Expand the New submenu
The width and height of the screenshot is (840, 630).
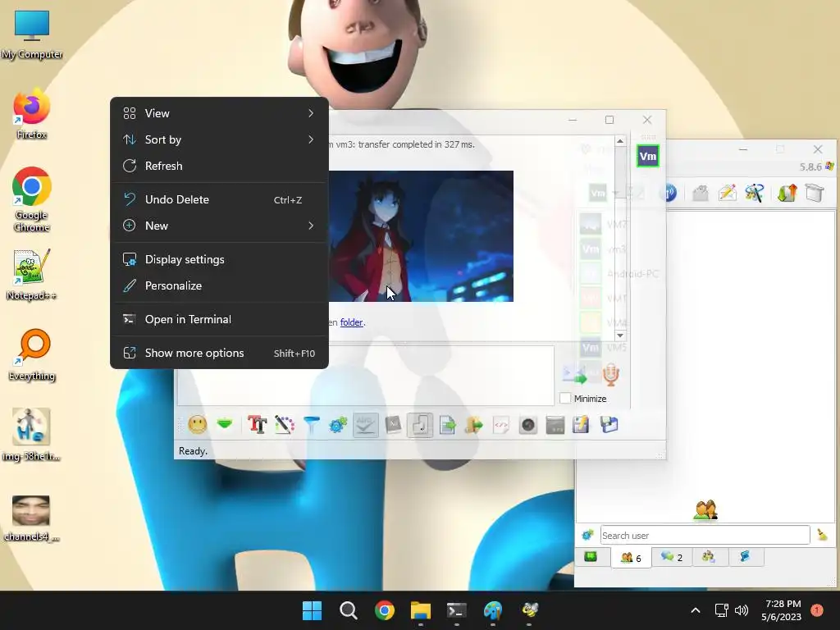219,226
